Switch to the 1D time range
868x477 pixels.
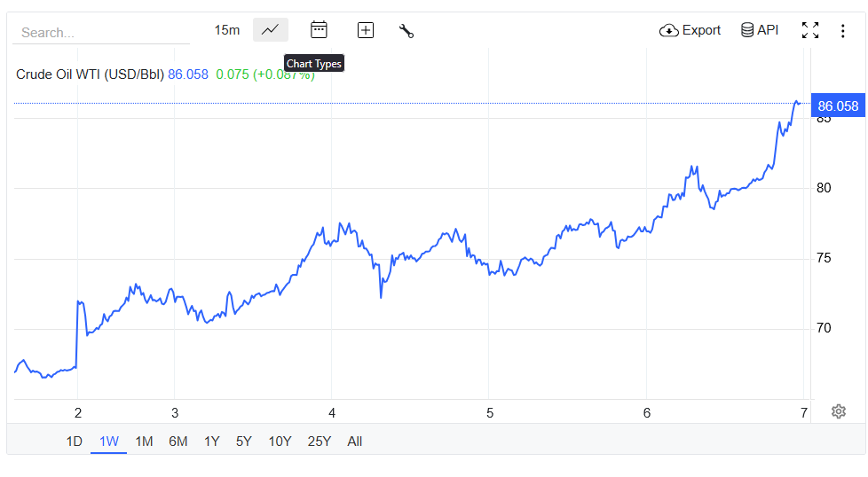[75, 441]
